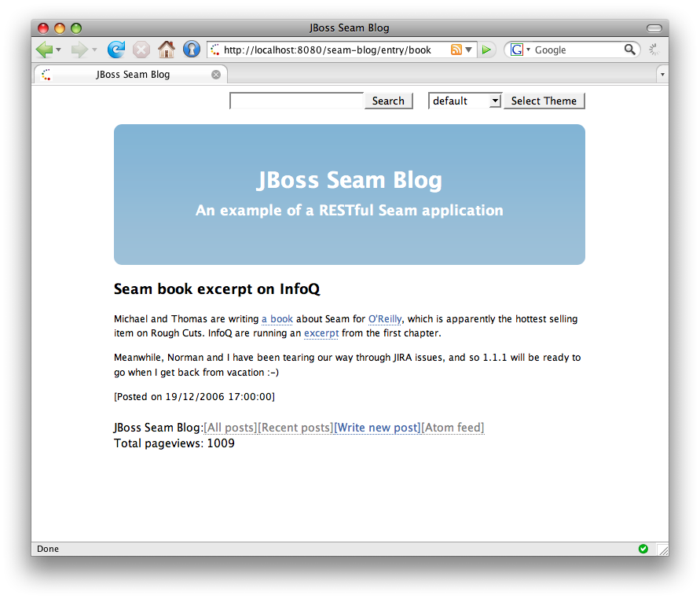Choose search engine via Google icon dropdown
The width and height of the screenshot is (700, 599).
(x=520, y=50)
